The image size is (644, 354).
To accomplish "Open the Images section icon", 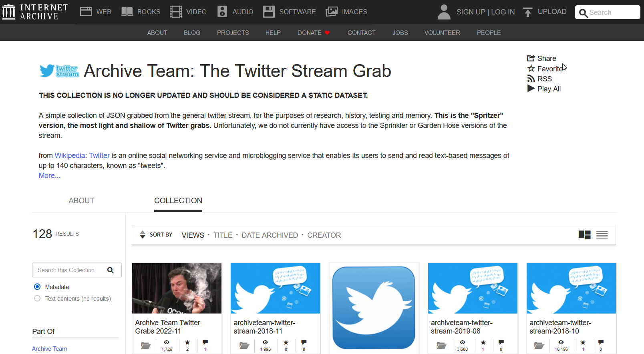I will tap(332, 12).
